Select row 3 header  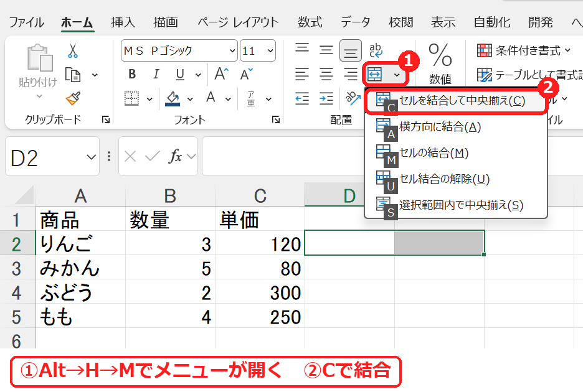17,268
